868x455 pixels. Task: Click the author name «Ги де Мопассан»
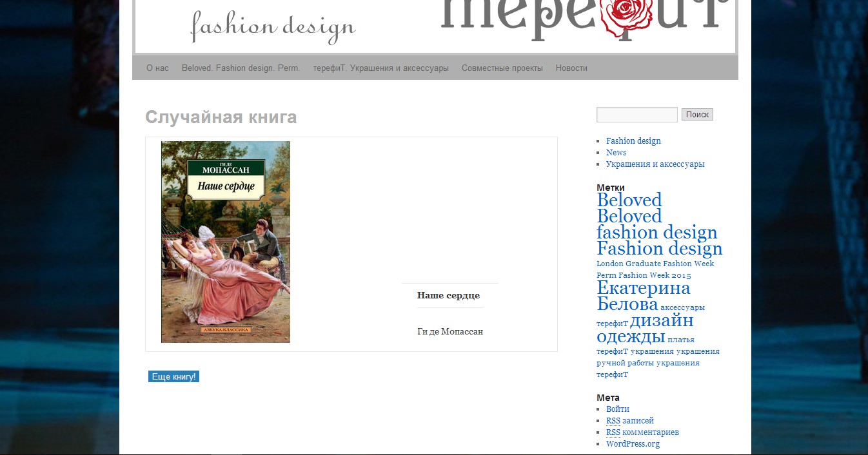click(450, 331)
